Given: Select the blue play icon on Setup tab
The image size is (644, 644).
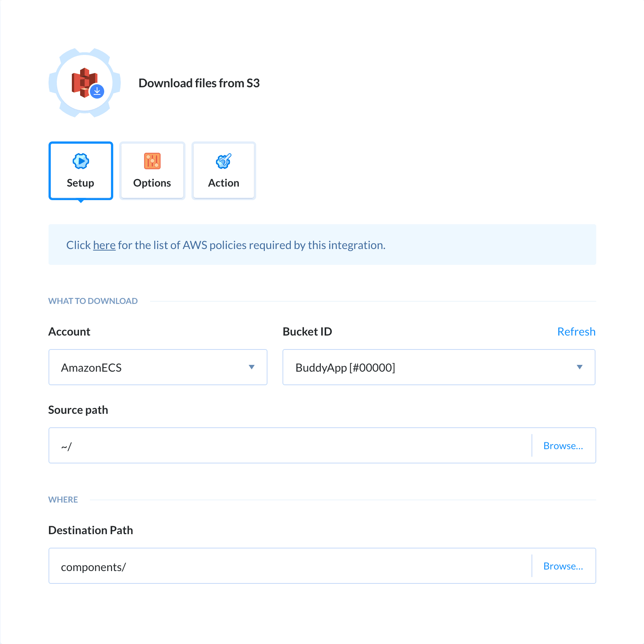Looking at the screenshot, I should pos(80,161).
